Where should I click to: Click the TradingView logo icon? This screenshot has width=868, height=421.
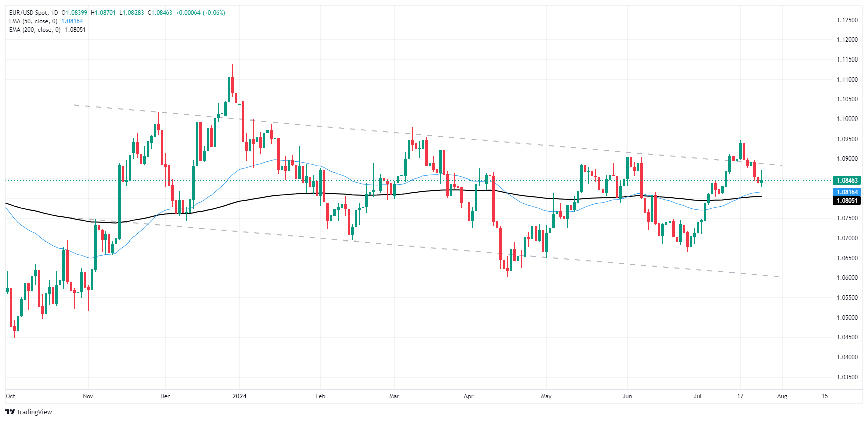click(10, 412)
